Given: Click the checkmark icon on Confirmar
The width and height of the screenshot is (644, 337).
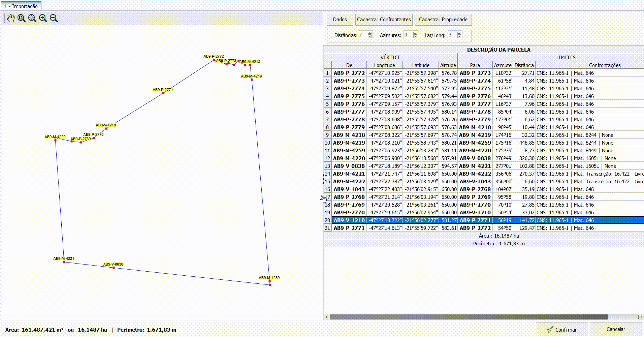Looking at the screenshot, I should 550,330.
